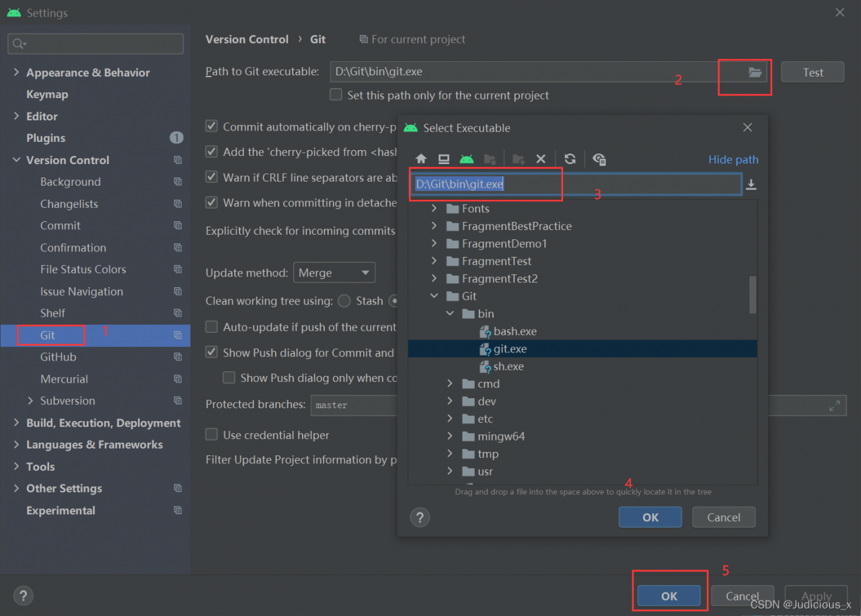Click the Delete (X) icon in file chooser toolbar
Screen dimensions: 861x616
coord(540,159)
